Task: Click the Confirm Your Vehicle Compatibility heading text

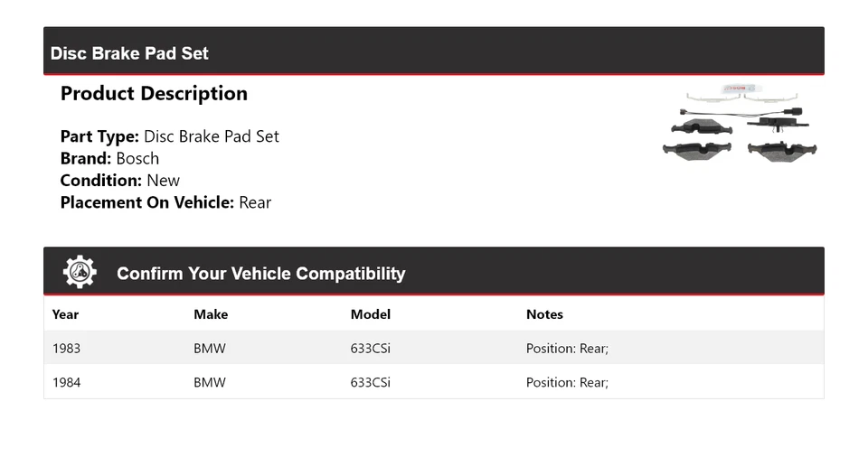Action: click(x=260, y=274)
